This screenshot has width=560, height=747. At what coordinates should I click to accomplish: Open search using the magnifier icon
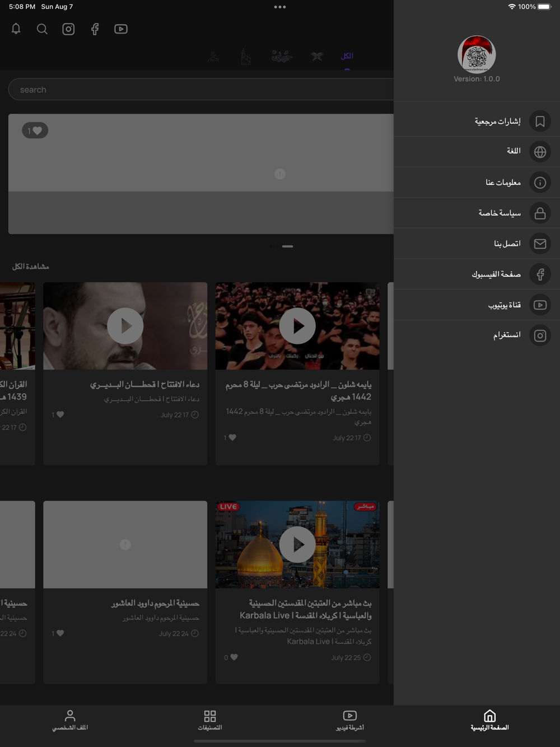tap(42, 29)
